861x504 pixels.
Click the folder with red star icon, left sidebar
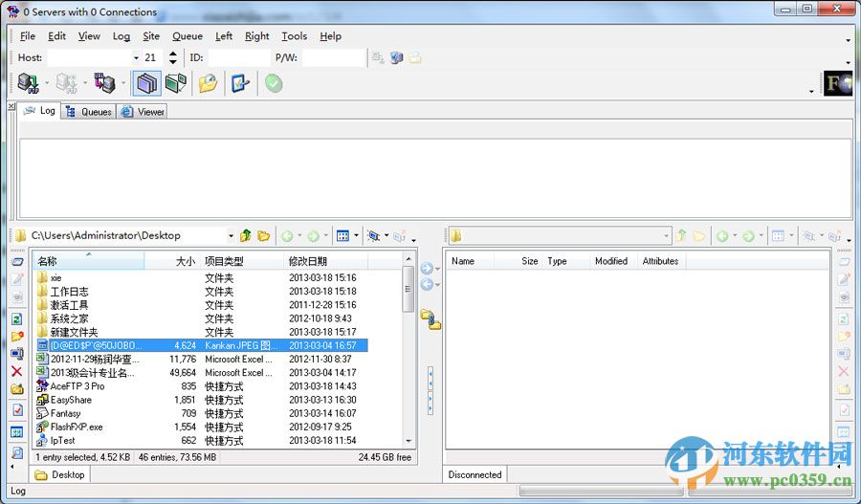17,336
